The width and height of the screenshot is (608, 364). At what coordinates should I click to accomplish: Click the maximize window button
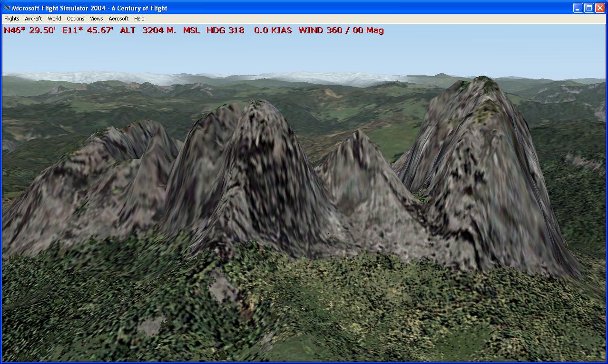point(589,8)
